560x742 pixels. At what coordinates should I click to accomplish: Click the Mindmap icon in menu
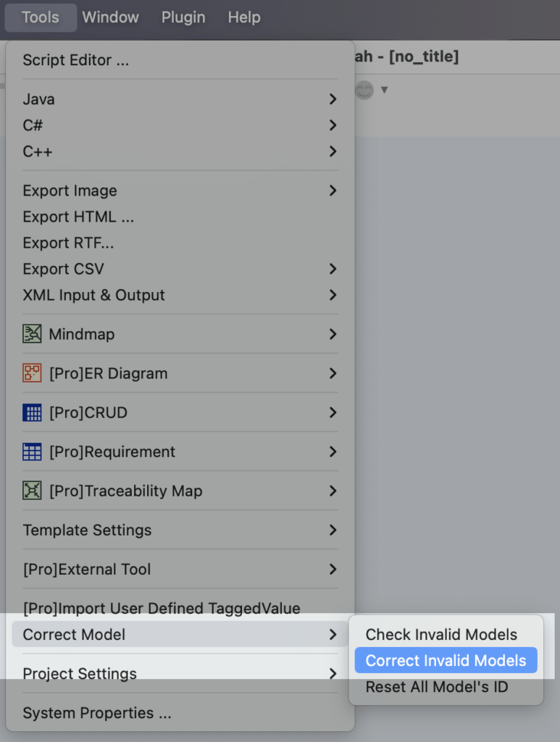tap(32, 334)
